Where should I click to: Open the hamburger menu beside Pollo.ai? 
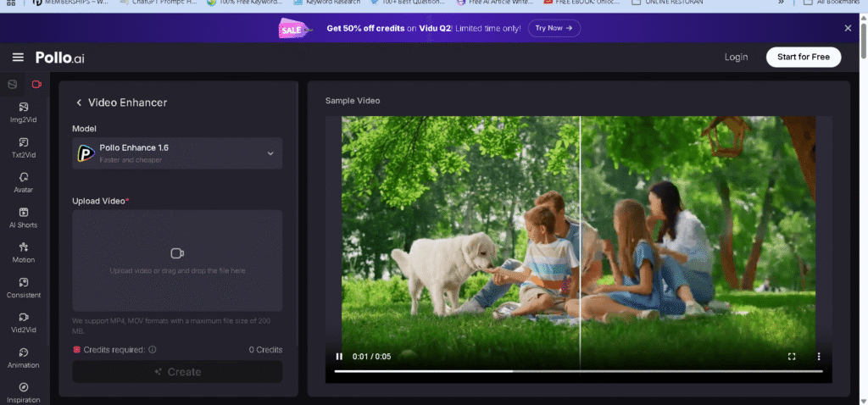[x=18, y=57]
